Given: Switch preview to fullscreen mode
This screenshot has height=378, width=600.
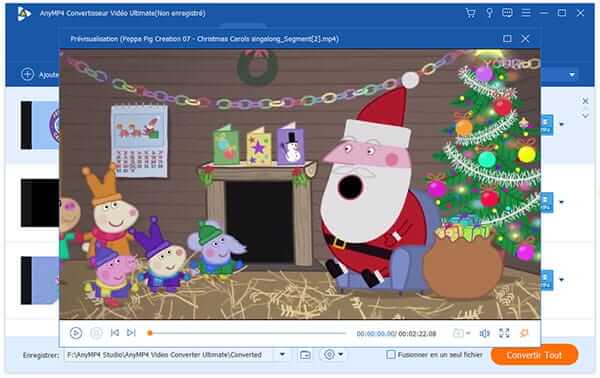Looking at the screenshot, I should pos(504,333).
